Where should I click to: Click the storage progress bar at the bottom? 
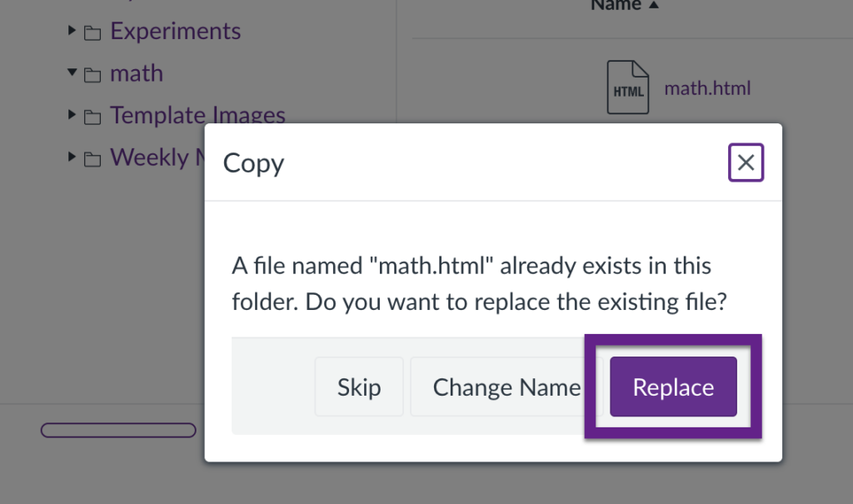(x=118, y=430)
